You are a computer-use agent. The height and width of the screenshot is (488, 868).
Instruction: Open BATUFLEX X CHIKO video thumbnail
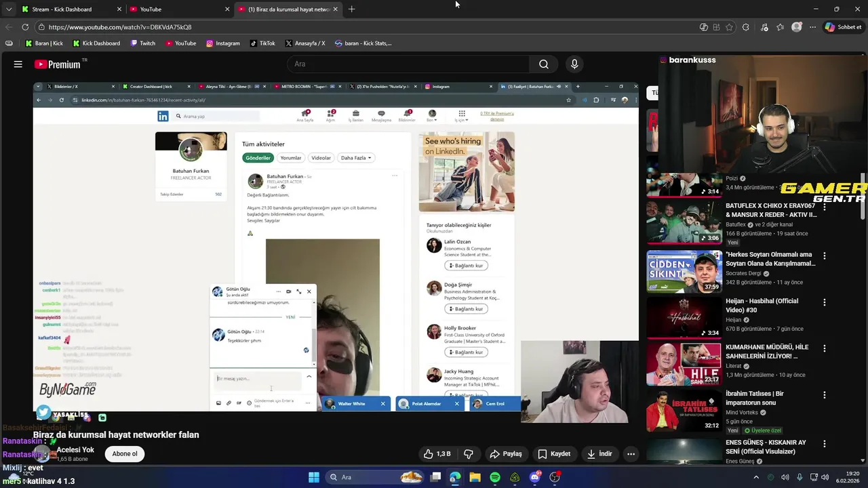tap(684, 222)
